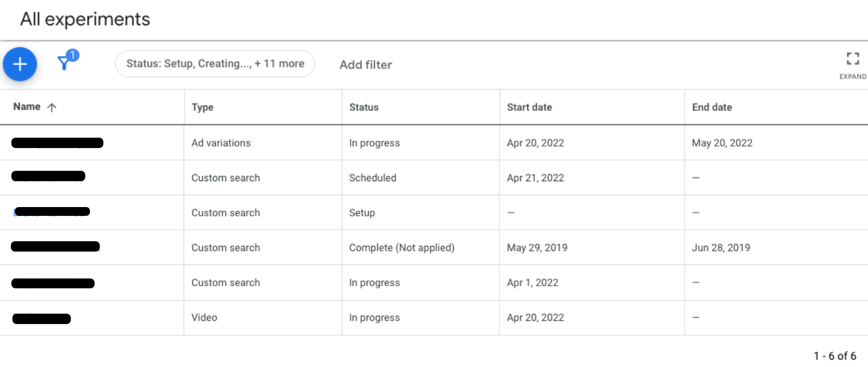Click the filter badge showing 1

73,54
